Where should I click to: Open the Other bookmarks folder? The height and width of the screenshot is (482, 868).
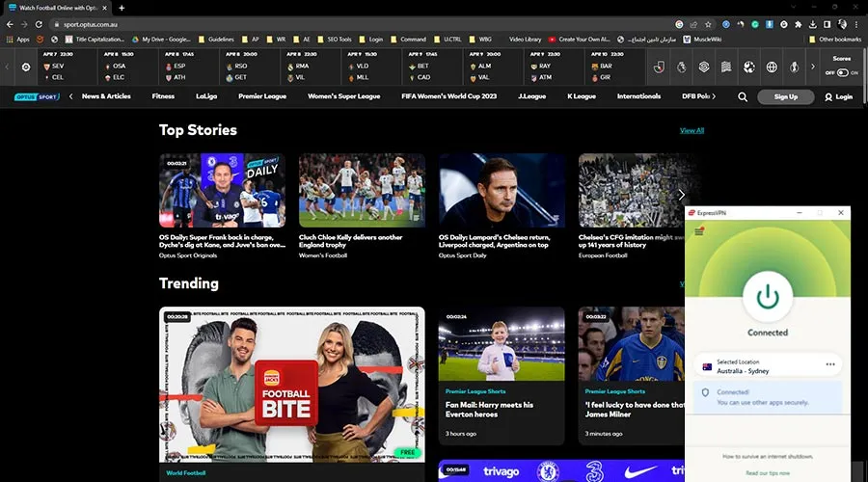coord(835,40)
